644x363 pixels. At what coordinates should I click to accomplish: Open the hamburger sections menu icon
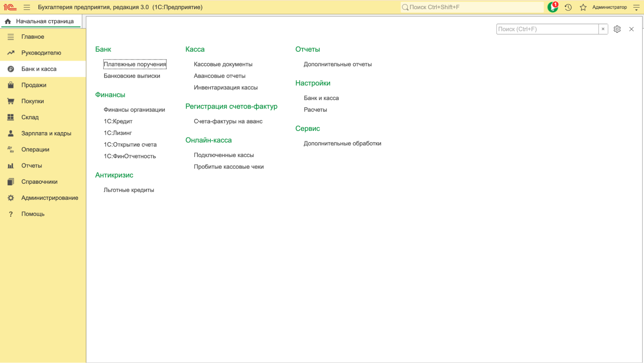click(x=27, y=7)
